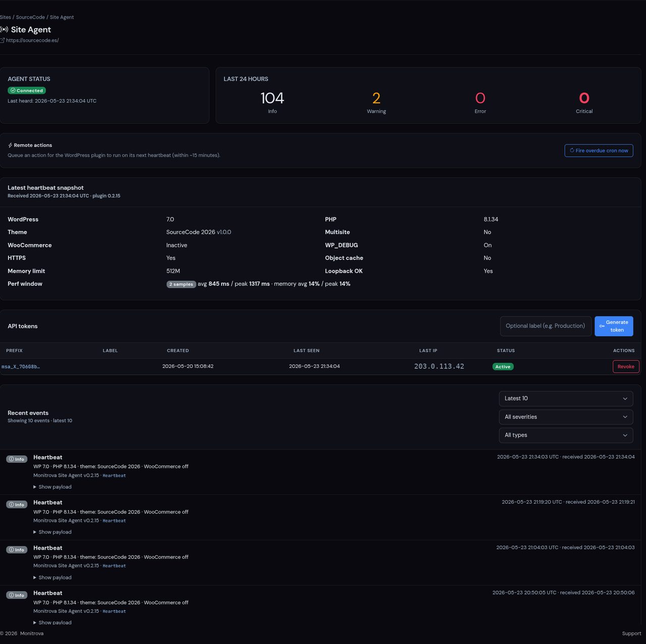
Task: Click the Heartbeat type tag at 21:19:20
Action: (114, 521)
